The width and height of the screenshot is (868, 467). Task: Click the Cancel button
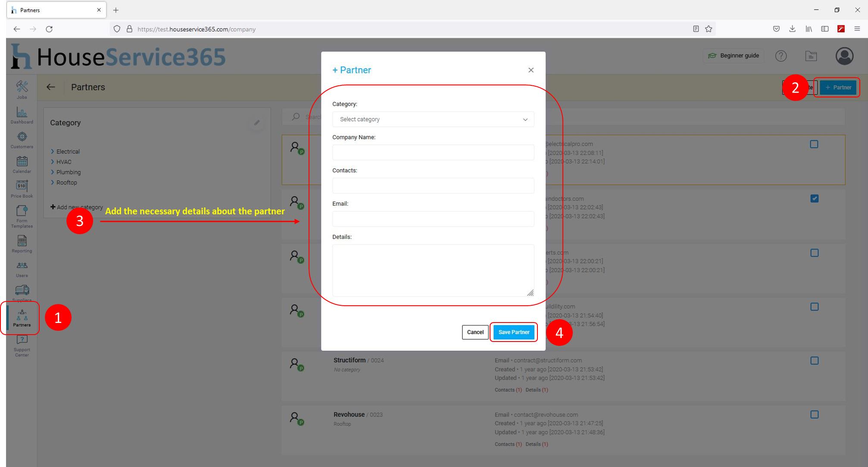(475, 332)
